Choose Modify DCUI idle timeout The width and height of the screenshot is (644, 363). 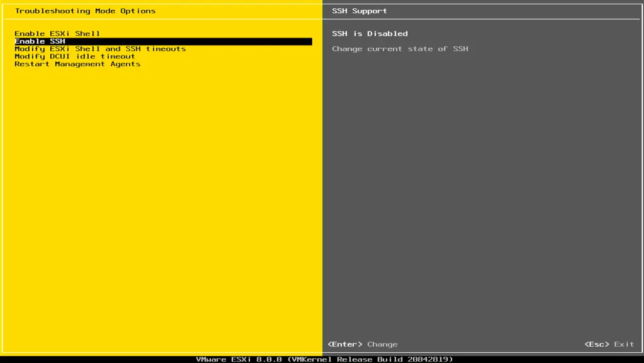point(75,56)
